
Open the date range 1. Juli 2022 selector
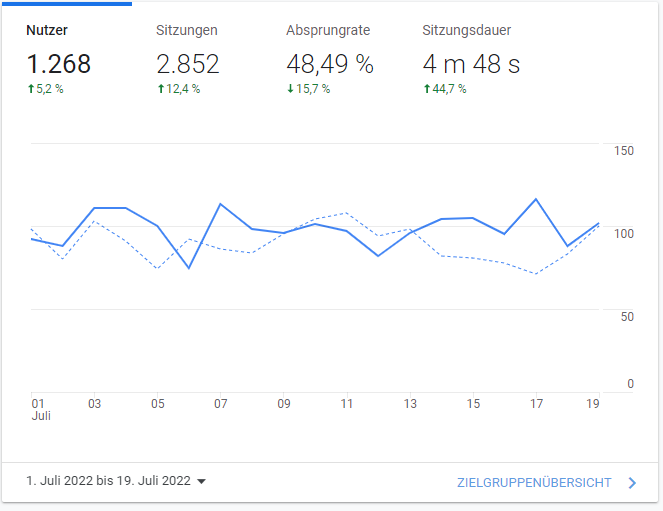click(108, 481)
